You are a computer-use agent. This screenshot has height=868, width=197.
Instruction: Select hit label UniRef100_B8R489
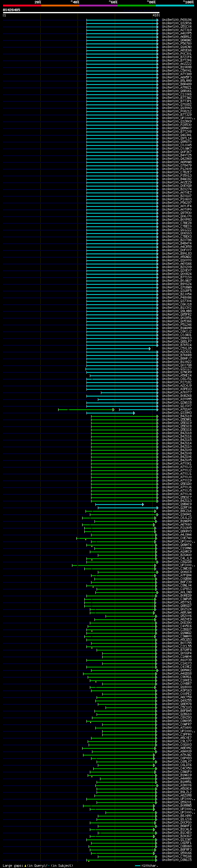tap(176, 84)
